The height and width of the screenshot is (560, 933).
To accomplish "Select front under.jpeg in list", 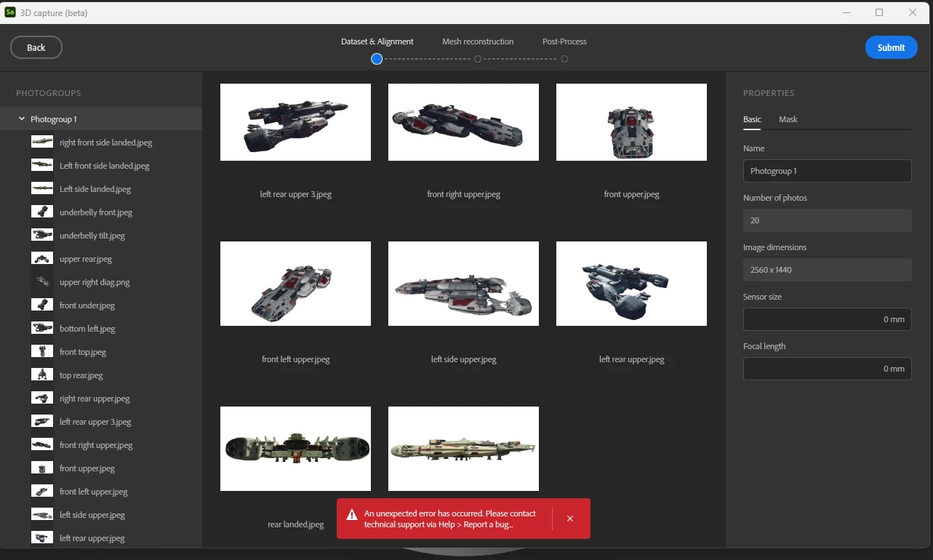I will point(101,305).
